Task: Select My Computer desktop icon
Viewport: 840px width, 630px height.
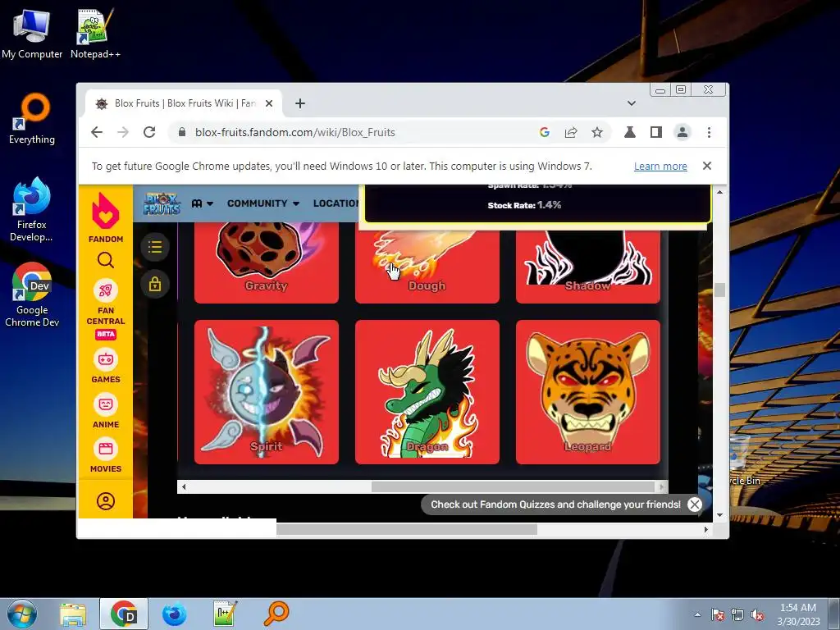Action: (x=32, y=34)
